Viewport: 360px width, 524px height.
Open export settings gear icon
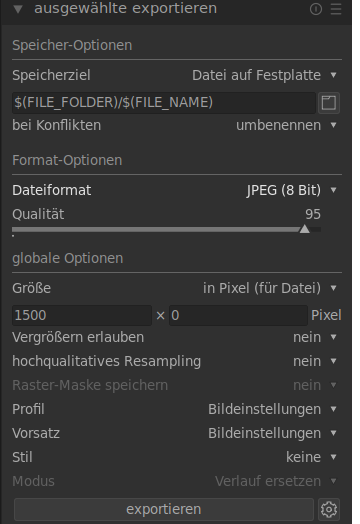(x=329, y=509)
